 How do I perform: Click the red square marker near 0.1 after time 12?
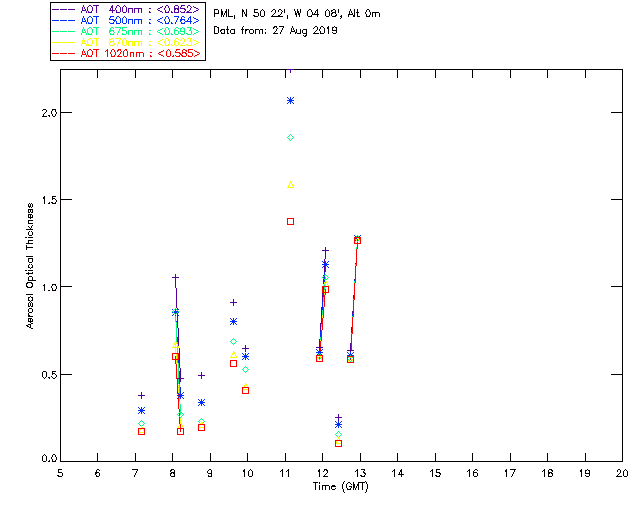pyautogui.click(x=338, y=443)
